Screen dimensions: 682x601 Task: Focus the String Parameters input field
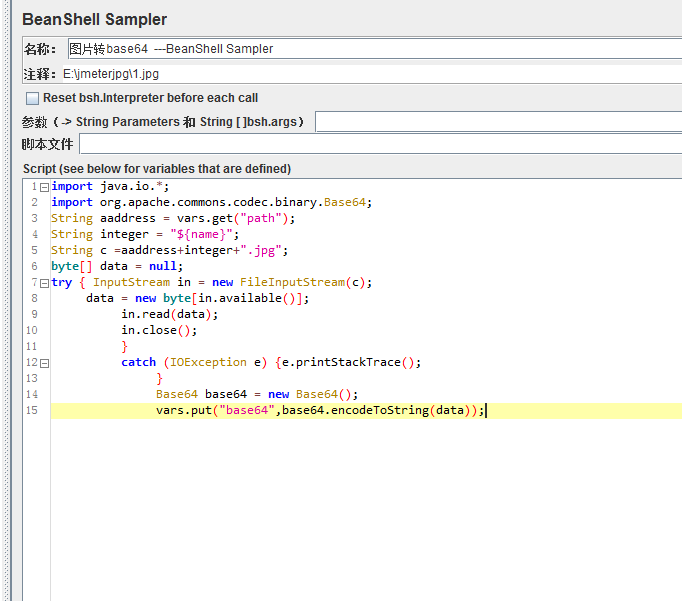(x=498, y=122)
